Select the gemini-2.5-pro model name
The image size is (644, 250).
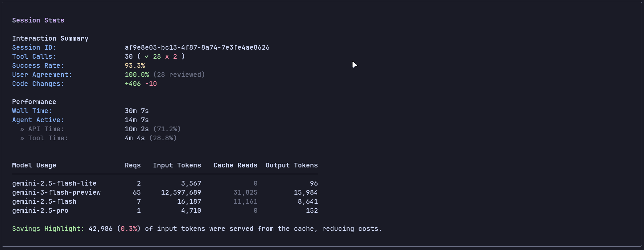pyautogui.click(x=40, y=210)
